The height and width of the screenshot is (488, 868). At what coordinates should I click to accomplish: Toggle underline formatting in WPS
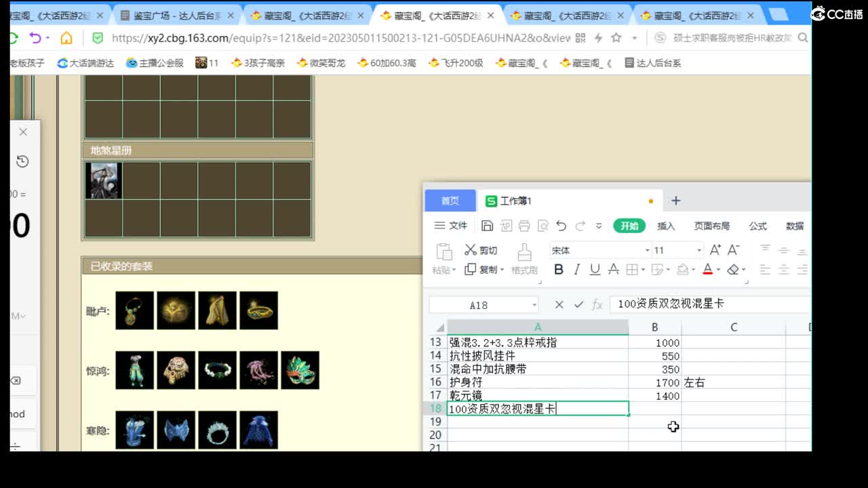(595, 270)
